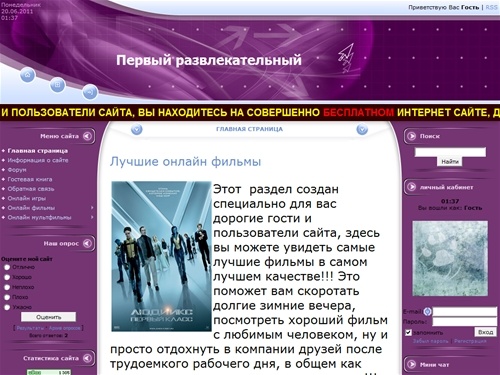Click the site statistics counter banner

49,372
